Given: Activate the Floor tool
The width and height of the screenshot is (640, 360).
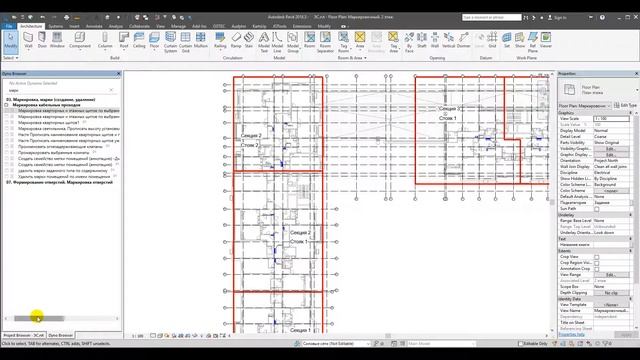Looking at the screenshot, I should (154, 41).
